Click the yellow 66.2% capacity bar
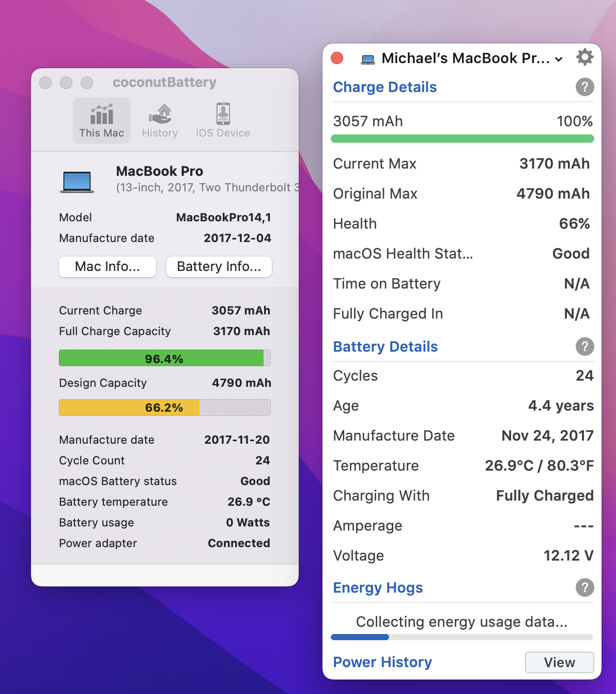Image resolution: width=616 pixels, height=694 pixels. click(165, 408)
